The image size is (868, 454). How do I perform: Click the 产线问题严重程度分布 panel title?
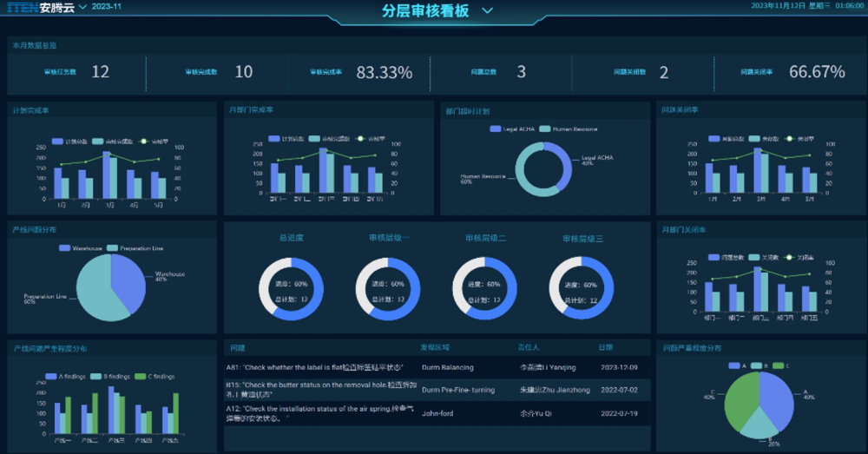point(50,349)
